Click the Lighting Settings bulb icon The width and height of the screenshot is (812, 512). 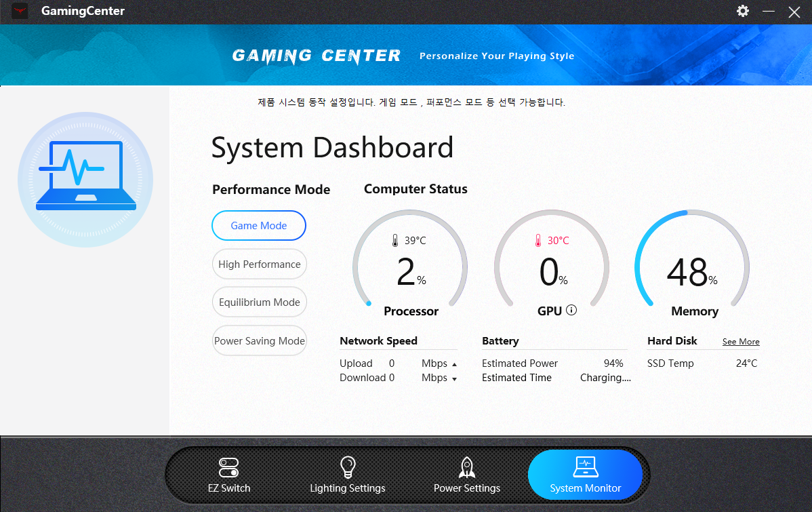click(348, 467)
